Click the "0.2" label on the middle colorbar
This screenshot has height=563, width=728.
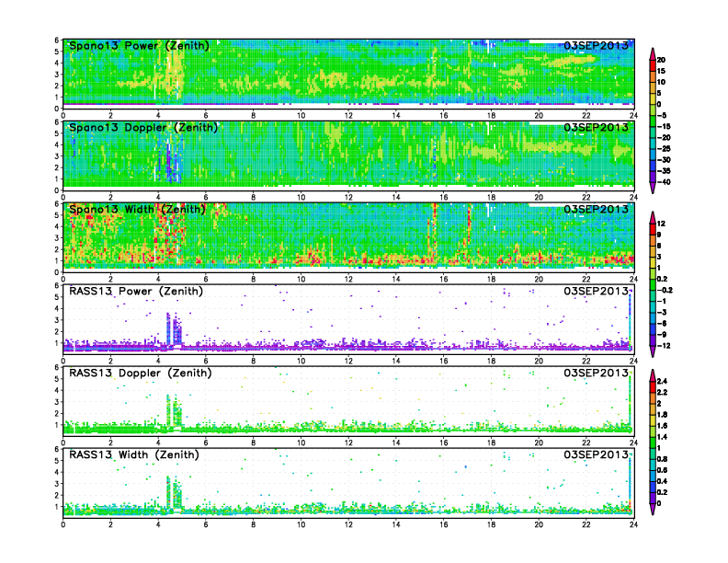pyautogui.click(x=663, y=279)
